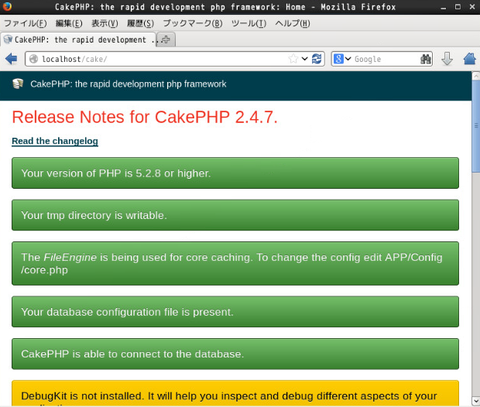Click the site identity globe icon
Image resolution: width=480 pixels, height=407 pixels.
tap(34, 59)
